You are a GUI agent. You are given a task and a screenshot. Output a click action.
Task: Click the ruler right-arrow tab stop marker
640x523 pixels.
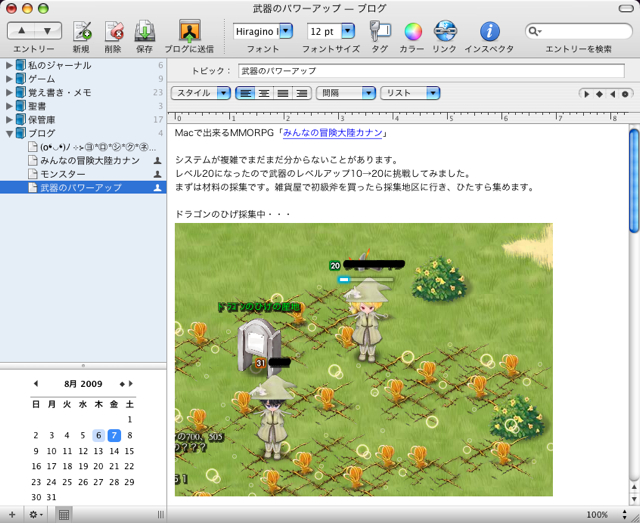(x=586, y=94)
